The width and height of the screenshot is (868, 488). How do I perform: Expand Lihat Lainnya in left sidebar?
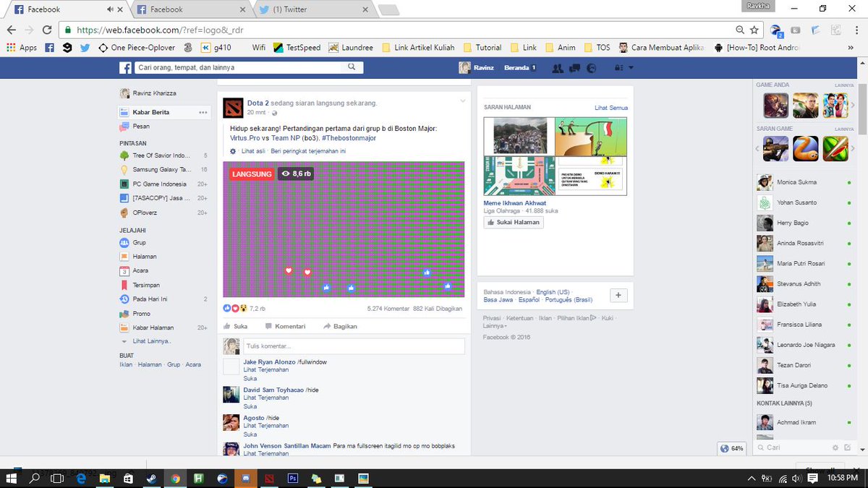click(151, 341)
